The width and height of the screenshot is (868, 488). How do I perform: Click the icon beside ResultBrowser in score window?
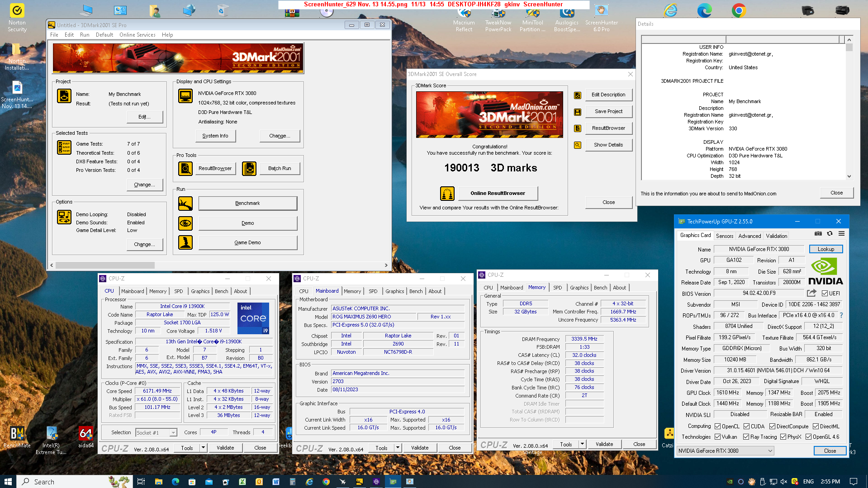point(578,128)
